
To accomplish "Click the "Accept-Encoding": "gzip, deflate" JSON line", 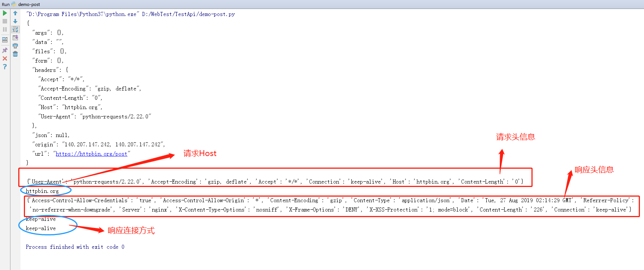I will [x=89, y=89].
